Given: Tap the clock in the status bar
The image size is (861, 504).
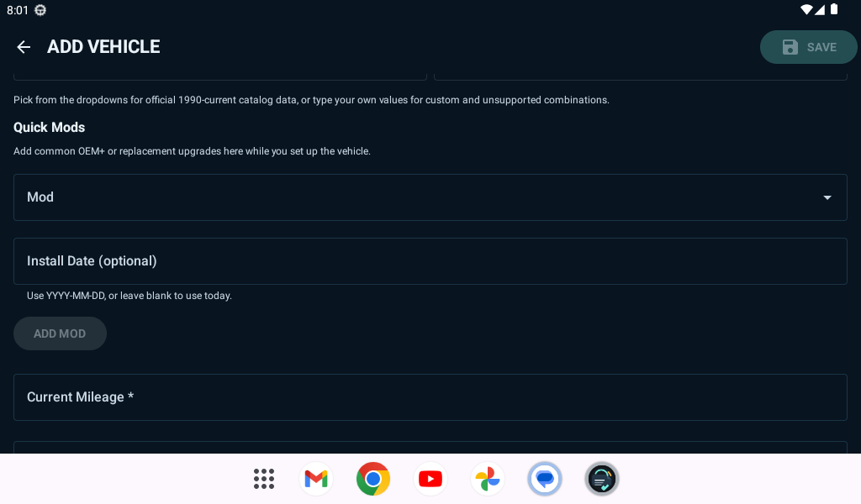Looking at the screenshot, I should [15, 9].
